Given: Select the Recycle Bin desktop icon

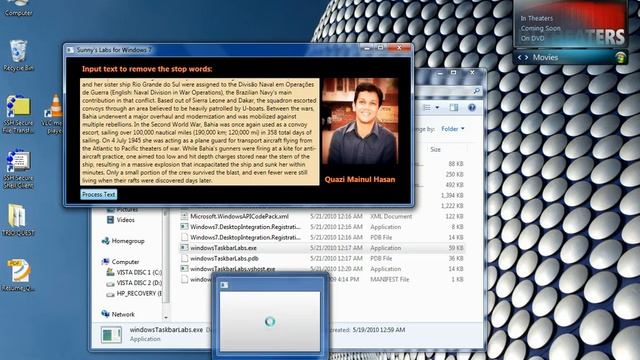Looking at the screenshot, I should pyautogui.click(x=18, y=55).
